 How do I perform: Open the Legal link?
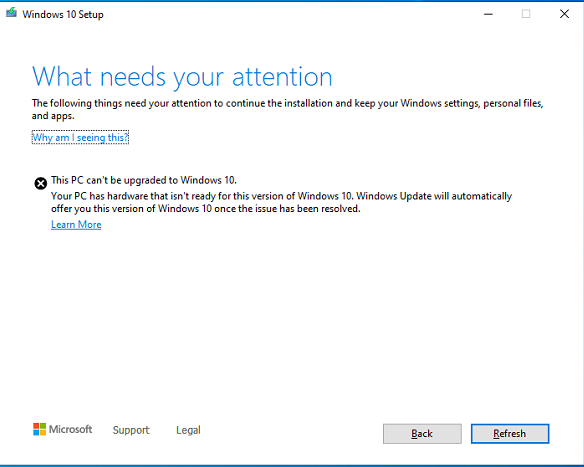[188, 430]
